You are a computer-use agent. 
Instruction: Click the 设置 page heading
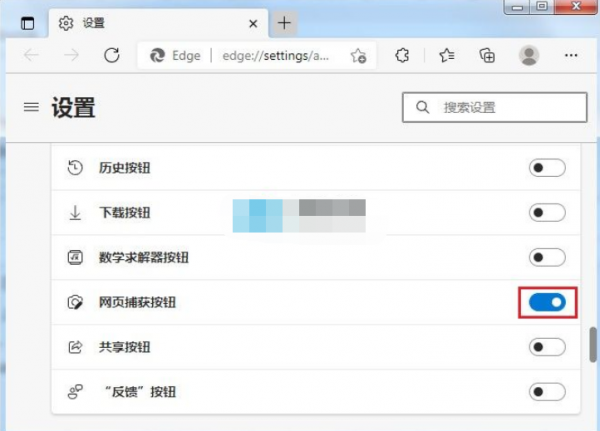[73, 108]
